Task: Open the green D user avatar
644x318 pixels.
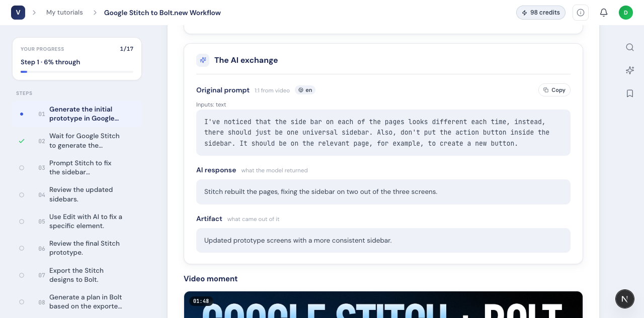Action: [x=626, y=13]
